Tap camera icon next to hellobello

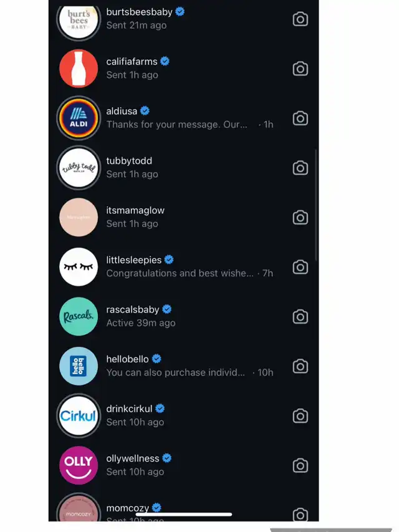pos(300,365)
